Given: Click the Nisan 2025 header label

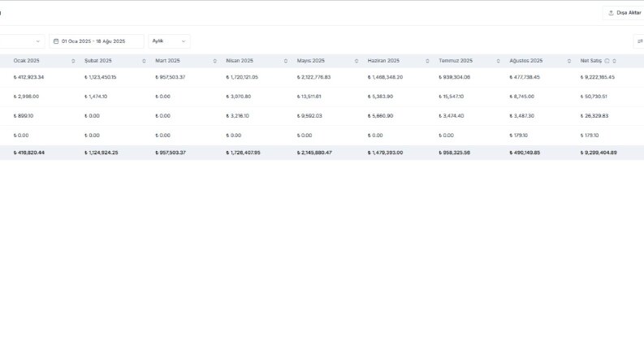Looking at the screenshot, I should point(240,61).
